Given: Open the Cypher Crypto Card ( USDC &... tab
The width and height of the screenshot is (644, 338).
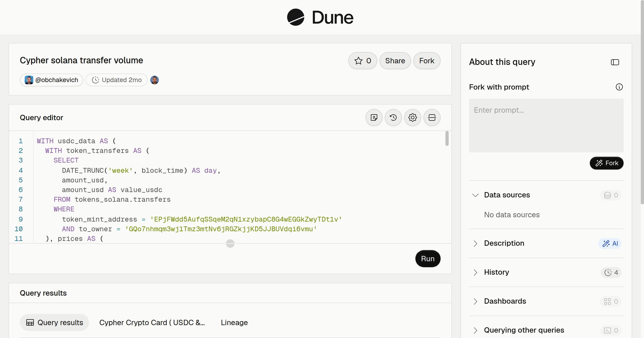Looking at the screenshot, I should (152, 322).
